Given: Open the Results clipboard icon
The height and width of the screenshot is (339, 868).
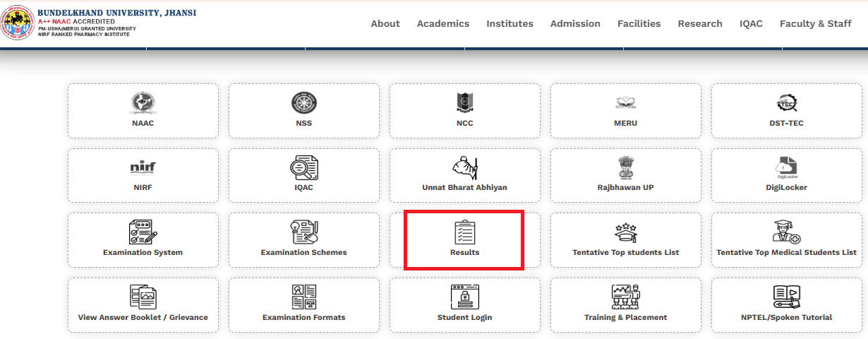Looking at the screenshot, I should tap(465, 232).
